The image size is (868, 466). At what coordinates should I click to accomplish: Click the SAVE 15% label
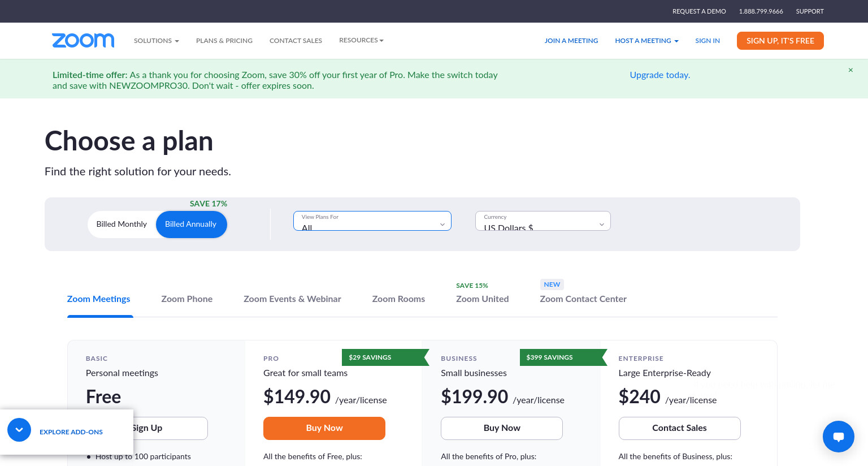click(x=472, y=286)
